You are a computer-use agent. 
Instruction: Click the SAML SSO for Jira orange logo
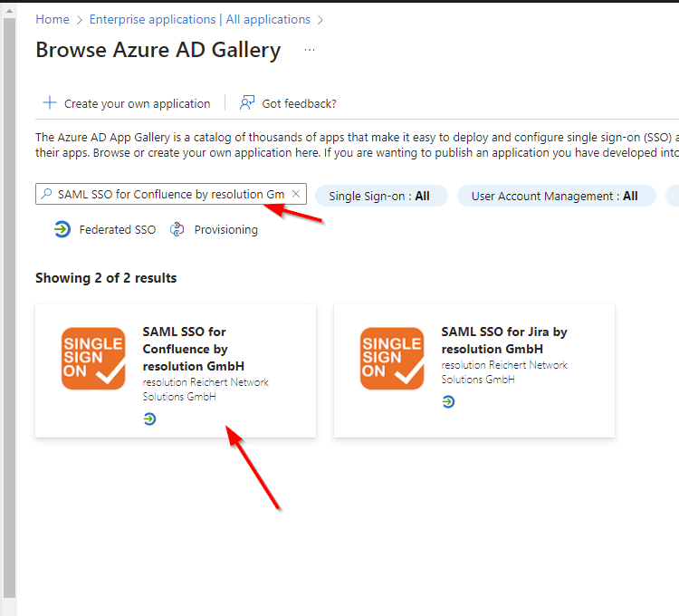pos(392,359)
